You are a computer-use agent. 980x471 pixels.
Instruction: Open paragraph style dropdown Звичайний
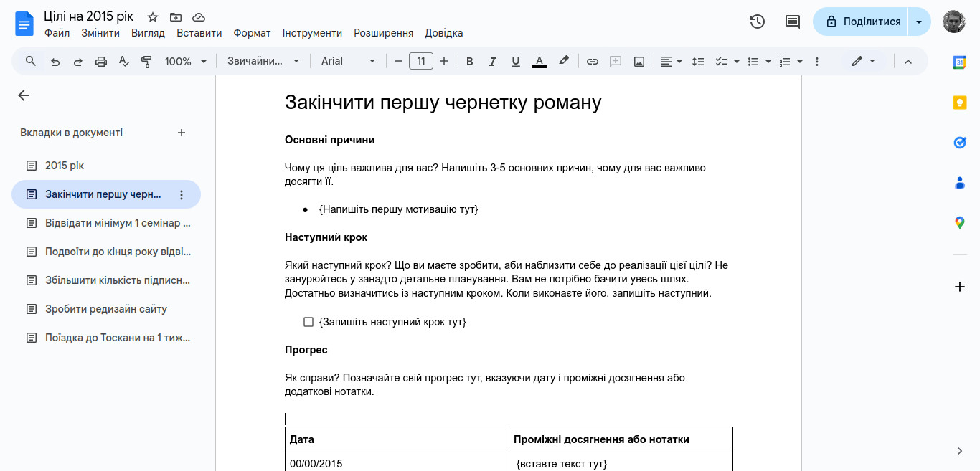click(264, 62)
